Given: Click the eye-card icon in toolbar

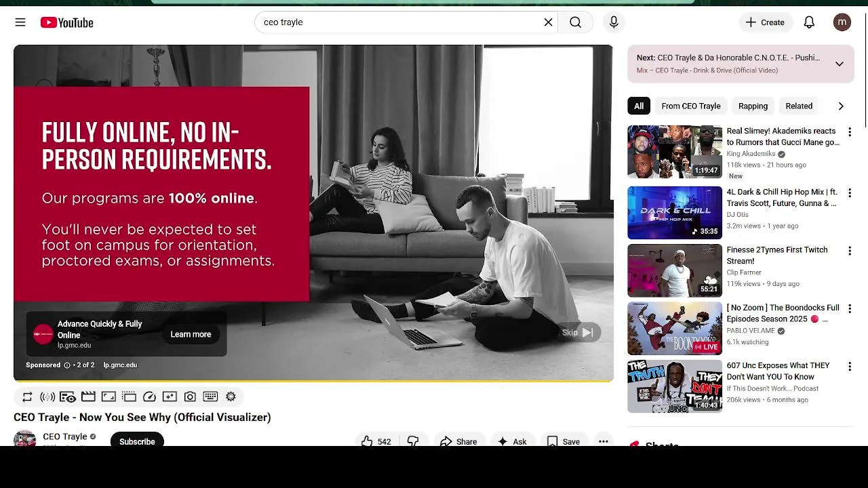Looking at the screenshot, I should [68, 396].
